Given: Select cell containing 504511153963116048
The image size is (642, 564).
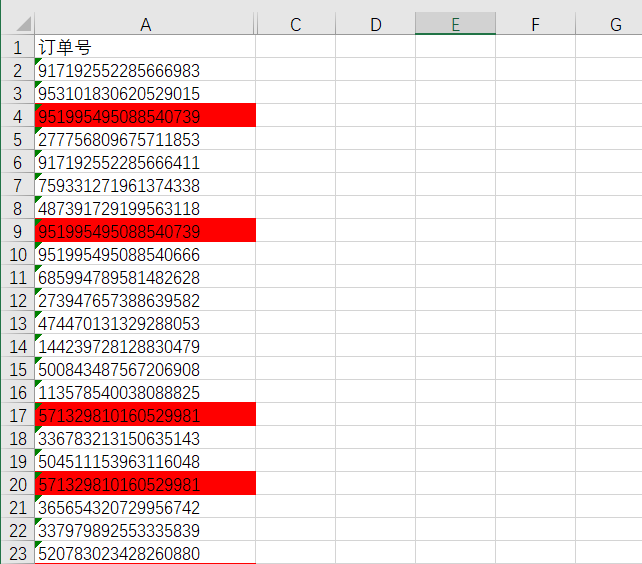Looking at the screenshot, I should (x=145, y=460).
